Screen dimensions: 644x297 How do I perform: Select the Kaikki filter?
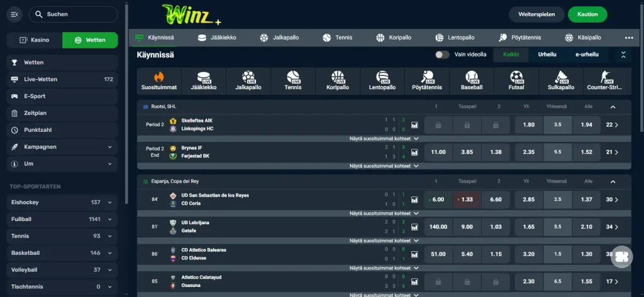tap(511, 55)
